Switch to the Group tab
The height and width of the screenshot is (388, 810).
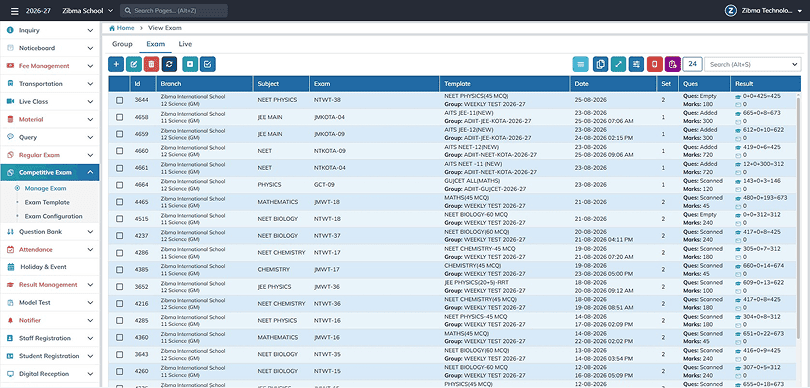(x=122, y=44)
